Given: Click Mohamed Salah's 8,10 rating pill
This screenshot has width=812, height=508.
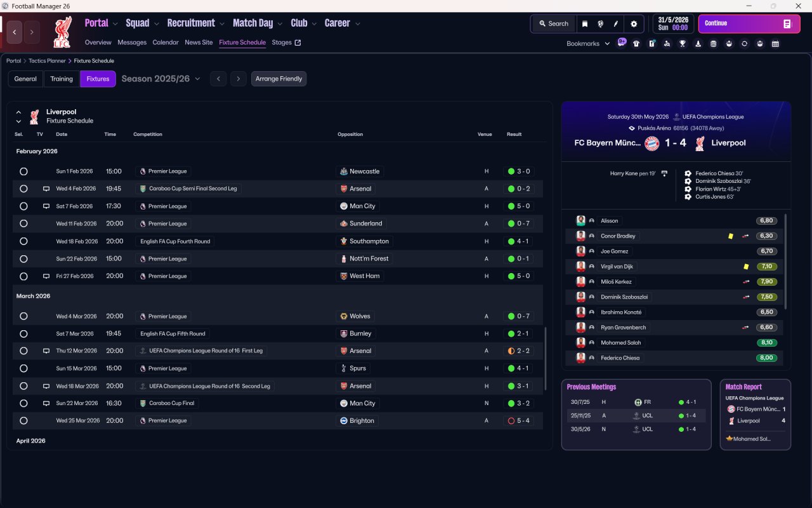Looking at the screenshot, I should click(x=766, y=343).
